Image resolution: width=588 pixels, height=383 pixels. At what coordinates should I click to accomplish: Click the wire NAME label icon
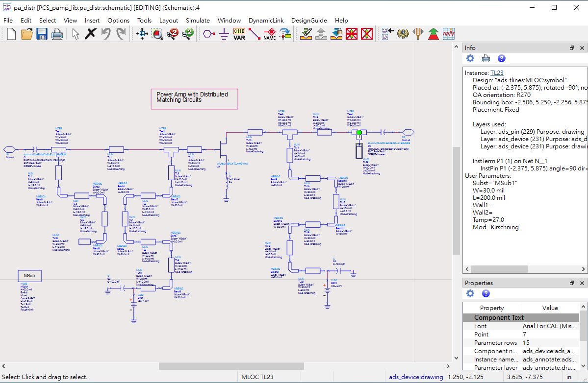pos(270,34)
